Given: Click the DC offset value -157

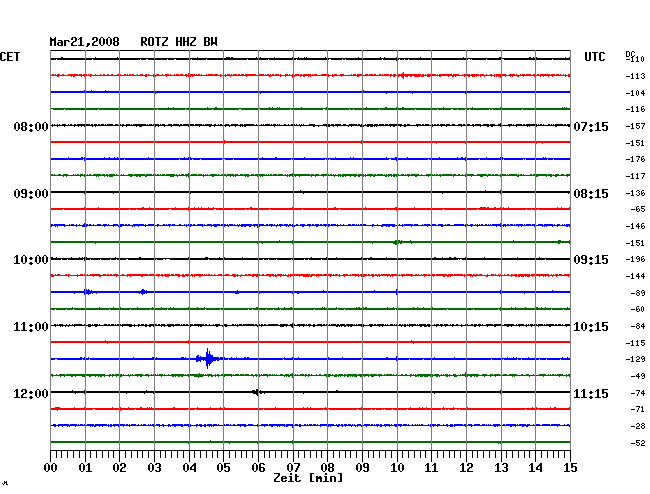Looking at the screenshot, I should pyautogui.click(x=635, y=126).
